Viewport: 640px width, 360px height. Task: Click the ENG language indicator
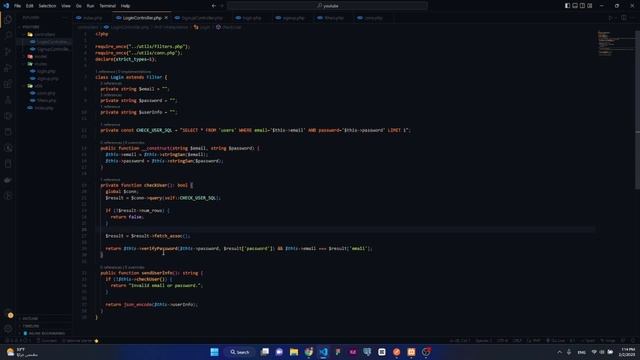(x=582, y=352)
